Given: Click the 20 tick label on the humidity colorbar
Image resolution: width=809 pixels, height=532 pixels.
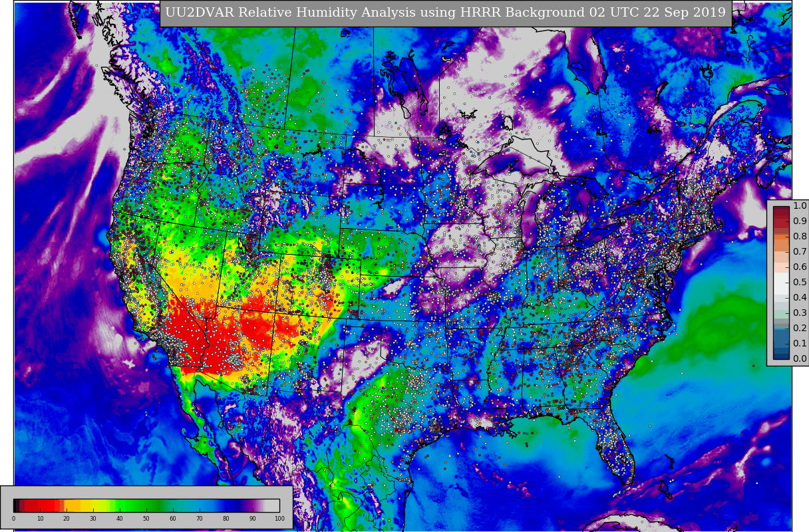Looking at the screenshot, I should click(67, 518).
